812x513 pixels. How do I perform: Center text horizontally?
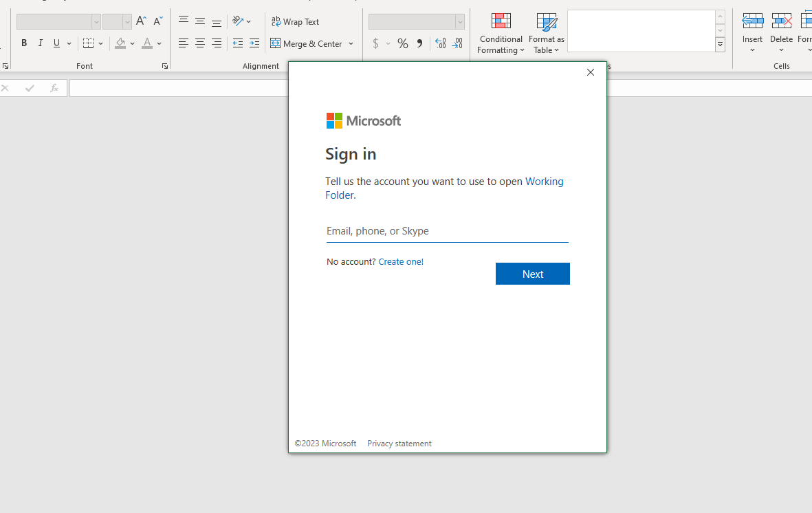200,43
